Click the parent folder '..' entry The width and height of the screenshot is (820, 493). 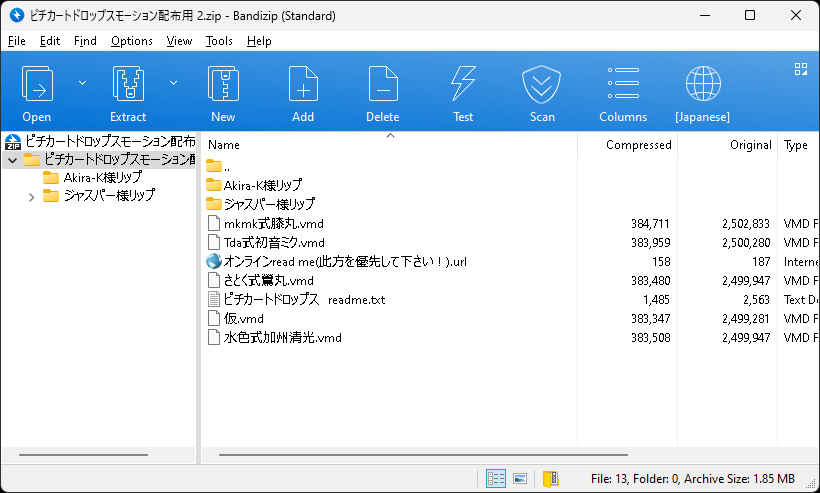218,167
